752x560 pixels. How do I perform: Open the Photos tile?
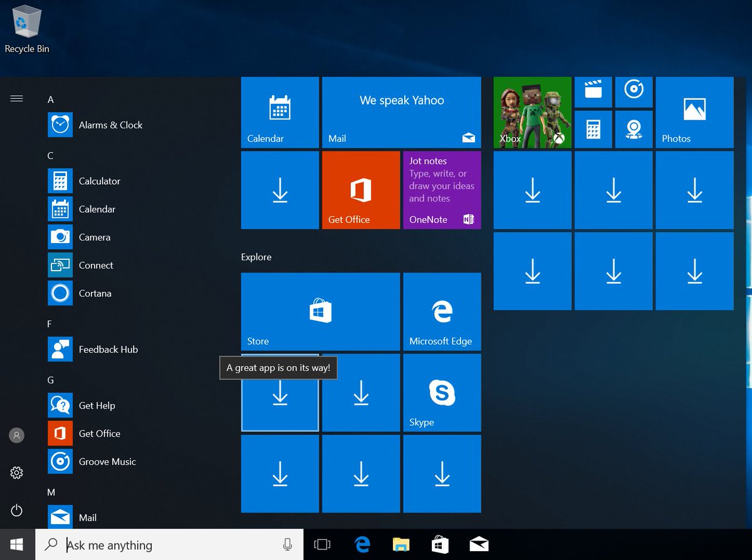coord(695,113)
